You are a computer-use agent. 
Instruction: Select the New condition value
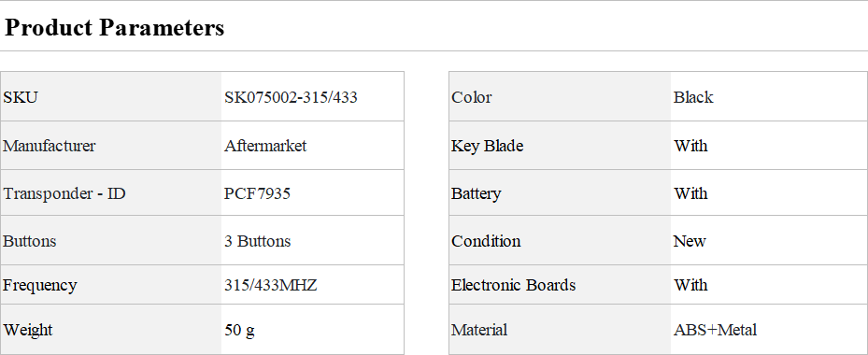(x=690, y=241)
